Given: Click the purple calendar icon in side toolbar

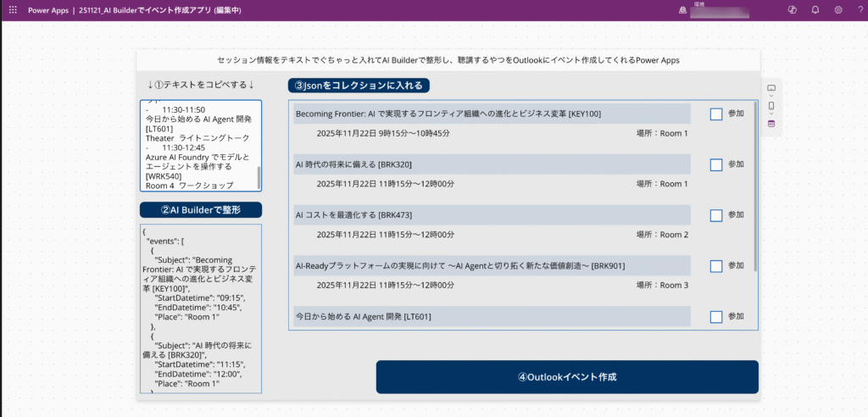Looking at the screenshot, I should click(x=771, y=124).
